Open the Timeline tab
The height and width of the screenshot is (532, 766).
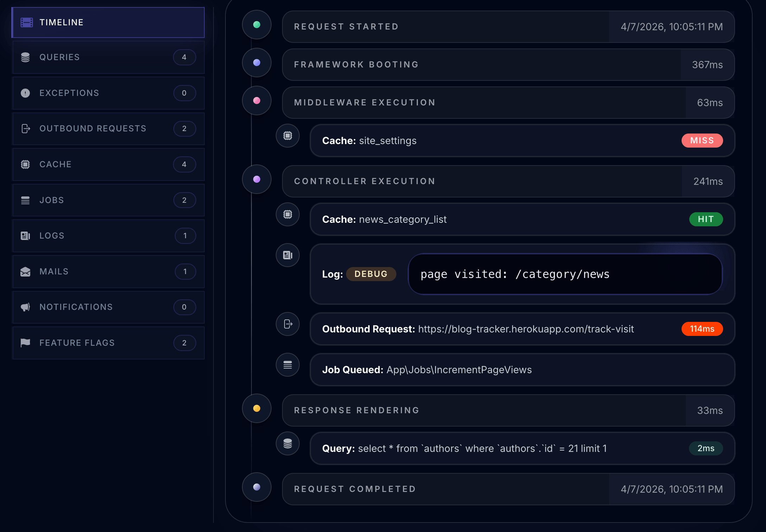click(108, 22)
